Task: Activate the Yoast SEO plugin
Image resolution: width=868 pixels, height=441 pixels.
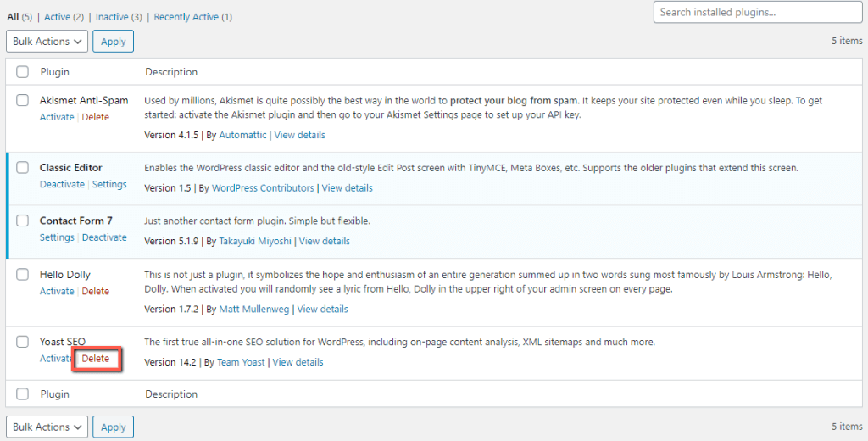Action: point(57,359)
